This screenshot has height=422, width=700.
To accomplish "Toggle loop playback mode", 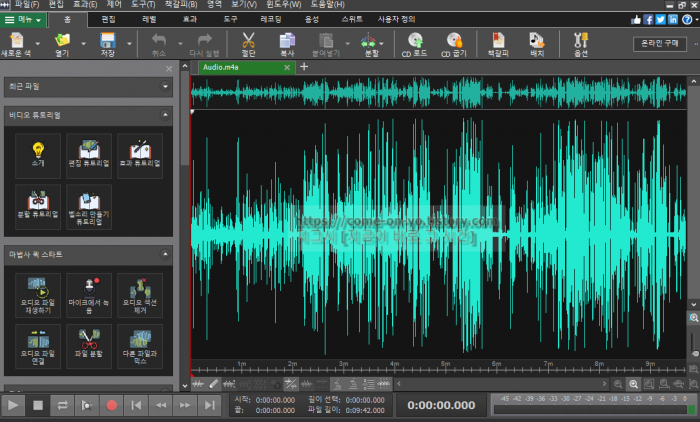I will pyautogui.click(x=62, y=405).
